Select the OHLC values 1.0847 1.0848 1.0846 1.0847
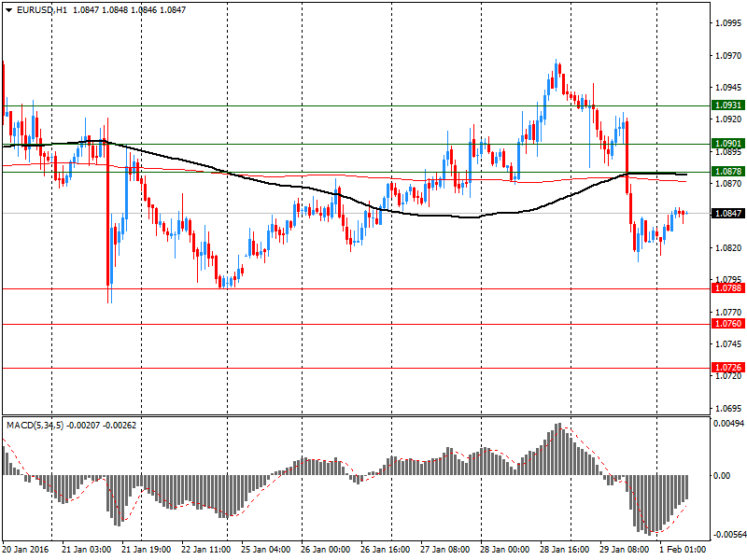The height and width of the screenshot is (560, 747). 129,10
